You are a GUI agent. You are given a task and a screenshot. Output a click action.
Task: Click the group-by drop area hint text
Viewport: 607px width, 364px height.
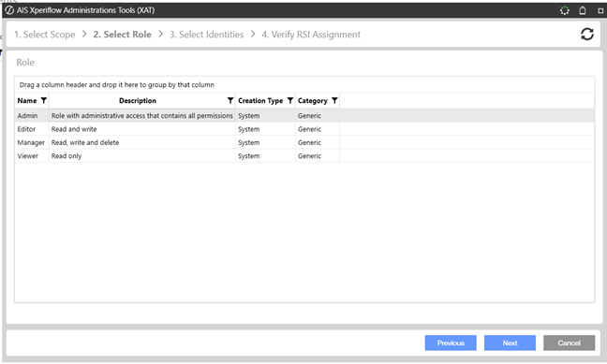point(116,85)
